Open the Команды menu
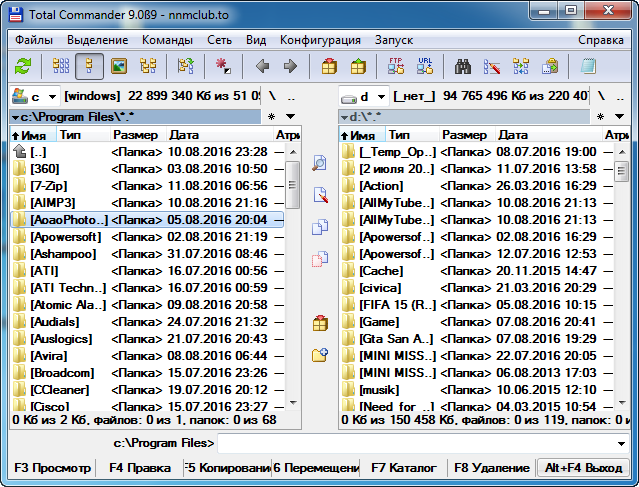The height and width of the screenshot is (487, 639). 167,40
